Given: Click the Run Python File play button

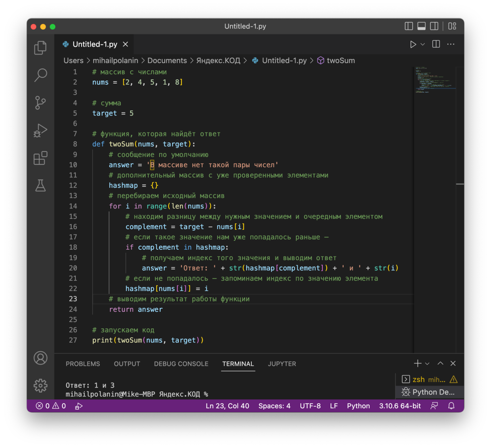Looking at the screenshot, I should point(413,44).
